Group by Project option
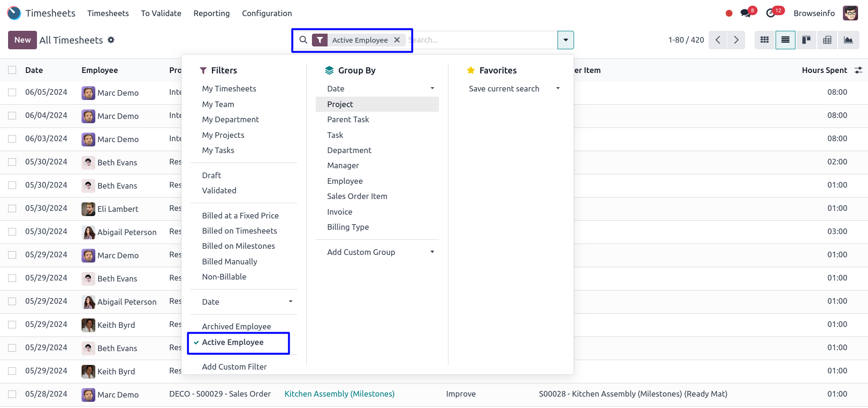 [340, 104]
